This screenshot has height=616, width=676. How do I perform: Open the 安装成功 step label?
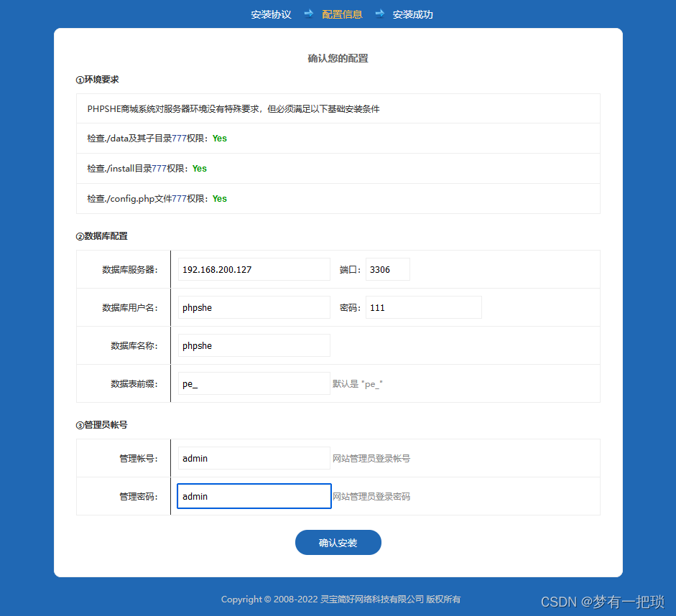(413, 14)
